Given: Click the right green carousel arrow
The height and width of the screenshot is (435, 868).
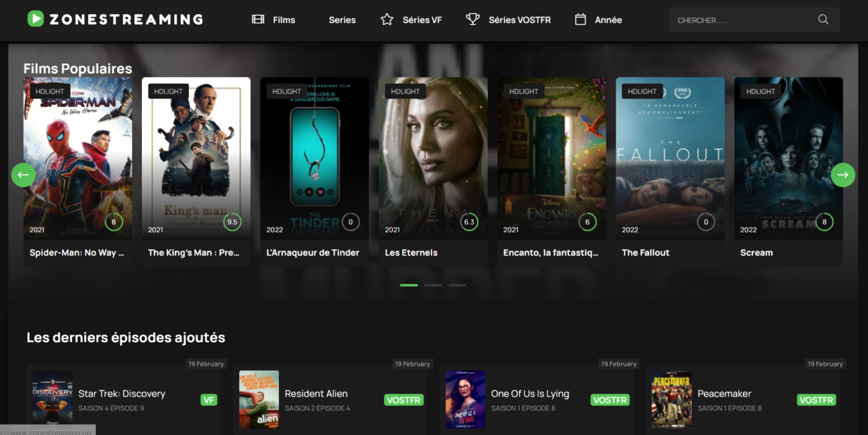Looking at the screenshot, I should [x=843, y=175].
